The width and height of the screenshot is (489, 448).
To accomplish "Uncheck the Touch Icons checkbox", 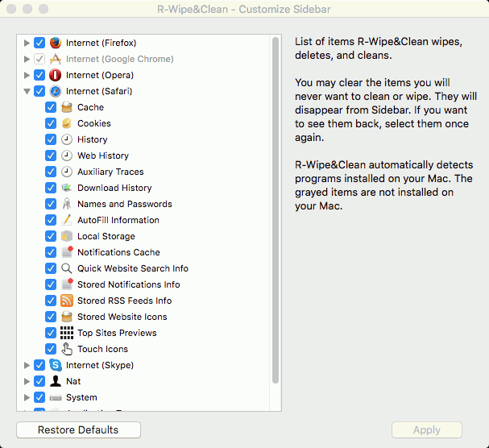I will (x=51, y=349).
